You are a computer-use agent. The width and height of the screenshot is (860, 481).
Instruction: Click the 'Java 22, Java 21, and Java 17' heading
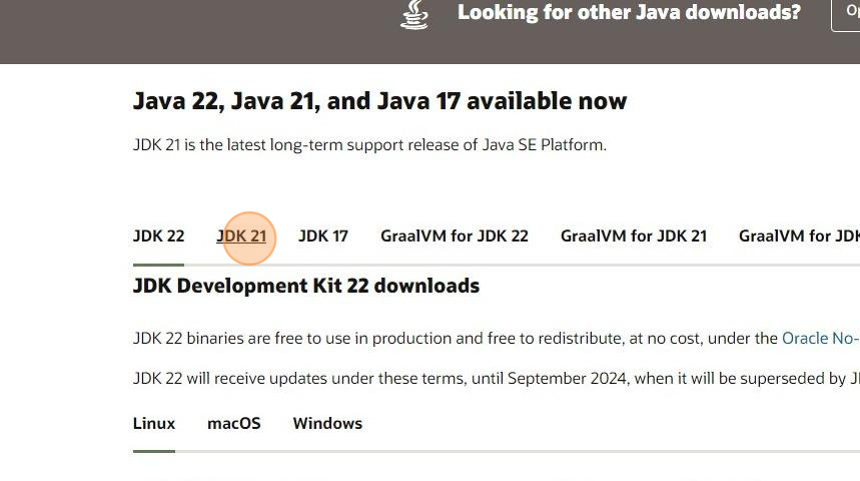click(380, 101)
